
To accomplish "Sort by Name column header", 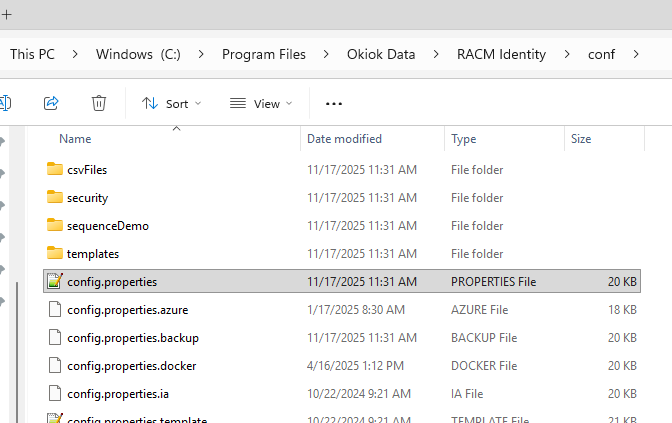I will (75, 139).
